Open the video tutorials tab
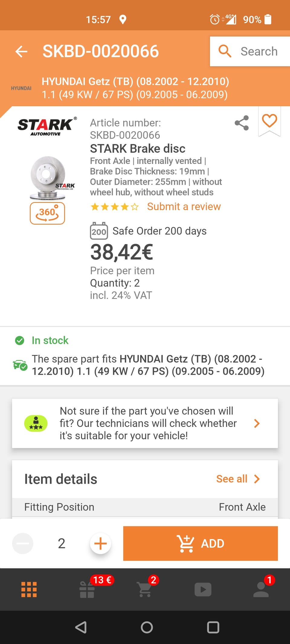 click(x=203, y=589)
